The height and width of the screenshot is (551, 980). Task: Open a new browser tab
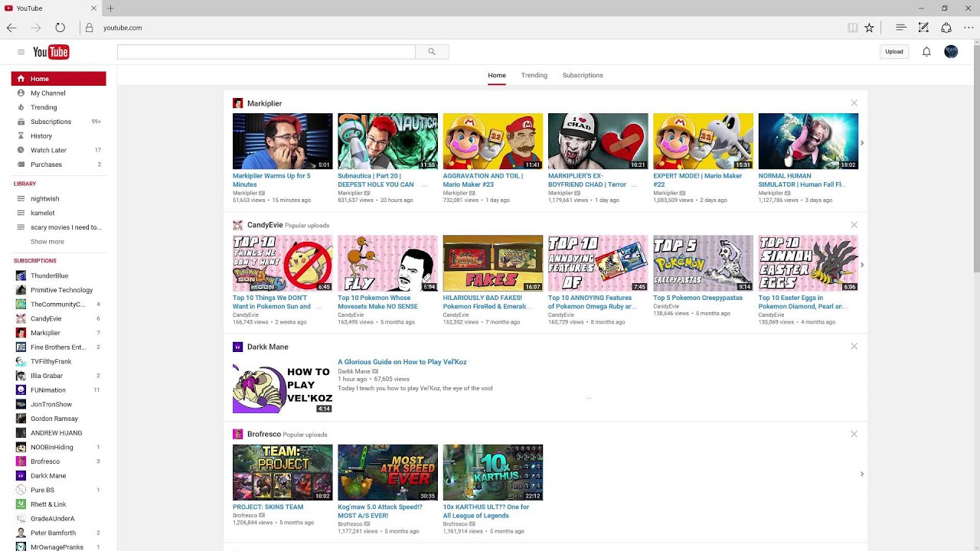[110, 8]
